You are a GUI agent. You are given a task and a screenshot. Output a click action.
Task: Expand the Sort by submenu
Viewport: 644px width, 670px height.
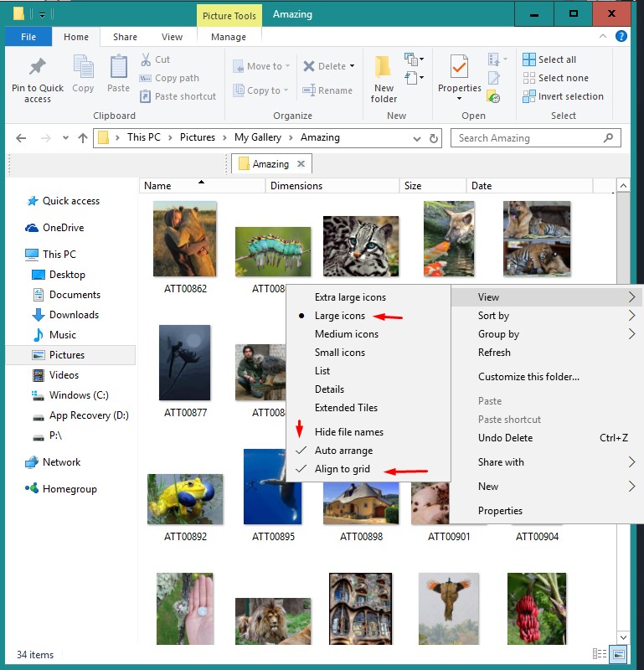pos(547,316)
